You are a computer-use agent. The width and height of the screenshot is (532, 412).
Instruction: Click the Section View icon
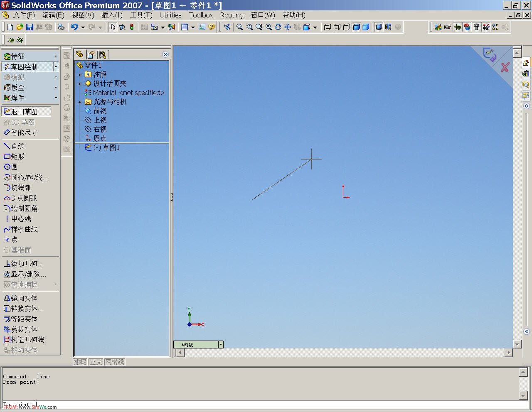tap(388, 27)
